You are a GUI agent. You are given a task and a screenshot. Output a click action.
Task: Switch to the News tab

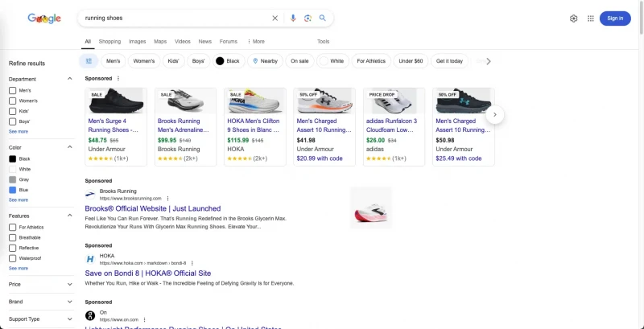tap(205, 42)
